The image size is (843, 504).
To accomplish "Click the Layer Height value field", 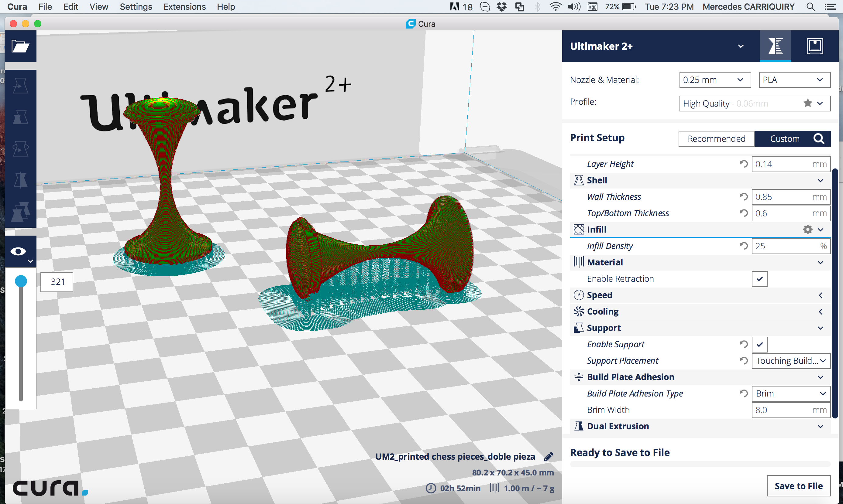I will [x=791, y=164].
